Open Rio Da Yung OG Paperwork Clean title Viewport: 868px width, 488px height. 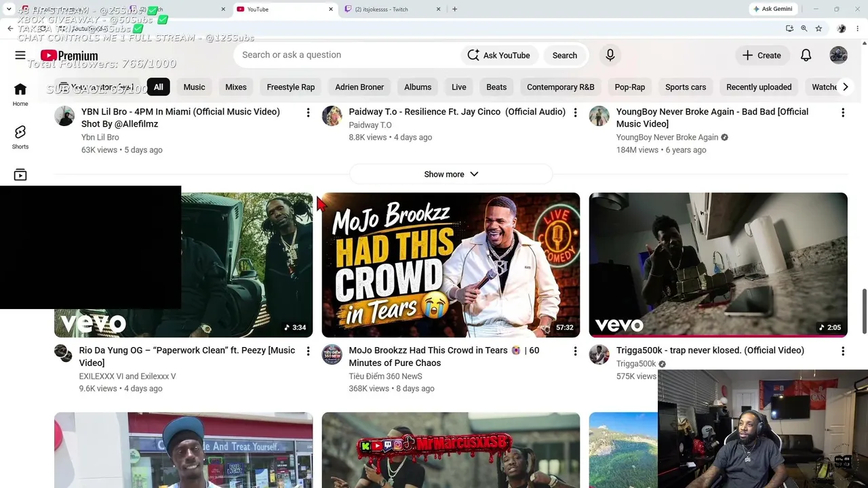tap(187, 357)
